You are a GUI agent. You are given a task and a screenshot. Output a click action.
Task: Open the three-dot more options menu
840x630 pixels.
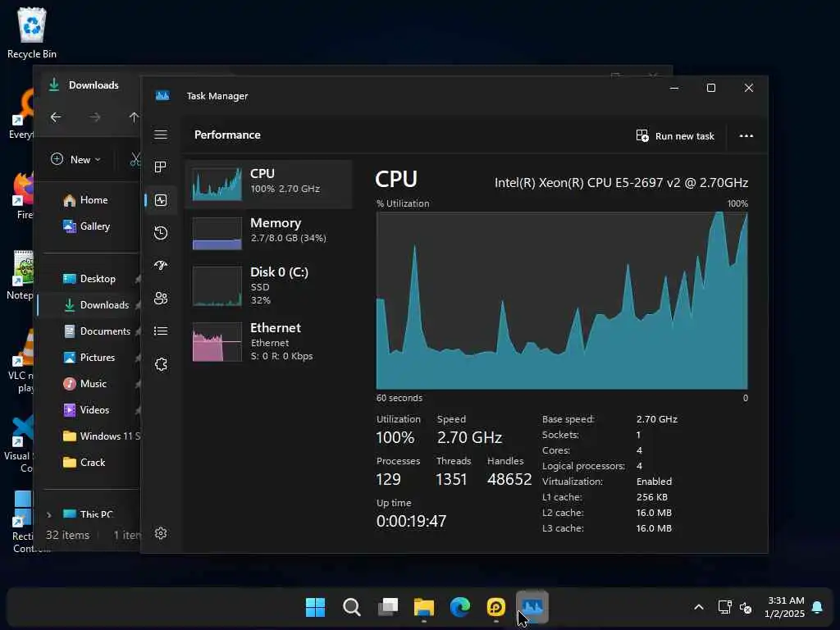pyautogui.click(x=746, y=136)
